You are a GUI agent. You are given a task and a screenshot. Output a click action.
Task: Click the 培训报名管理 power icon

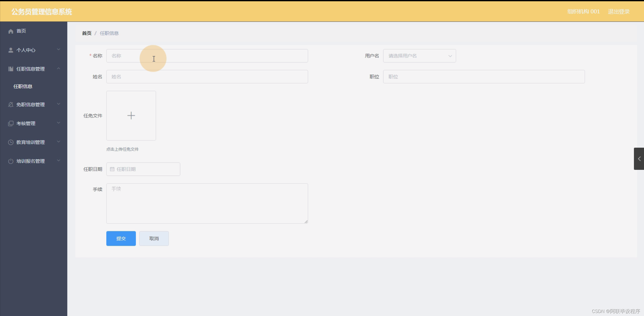[x=11, y=161]
